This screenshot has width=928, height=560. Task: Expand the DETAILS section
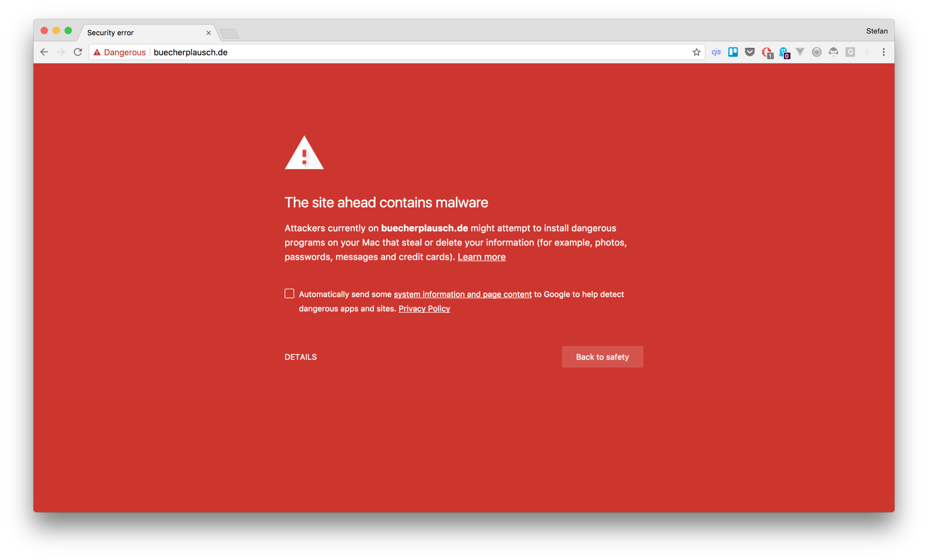coord(300,357)
